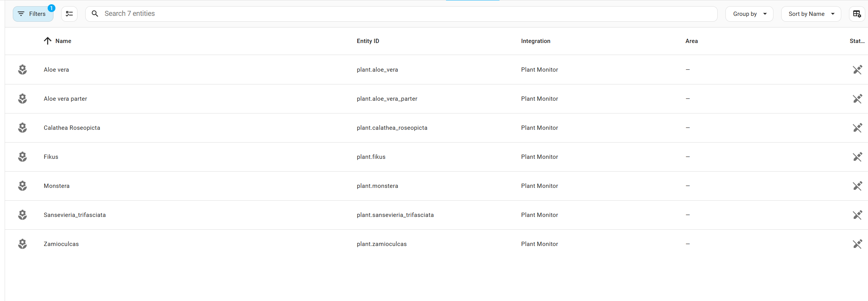Click the plant icon beside Sansevieria_trifasciata
This screenshot has width=868, height=301.
point(22,215)
